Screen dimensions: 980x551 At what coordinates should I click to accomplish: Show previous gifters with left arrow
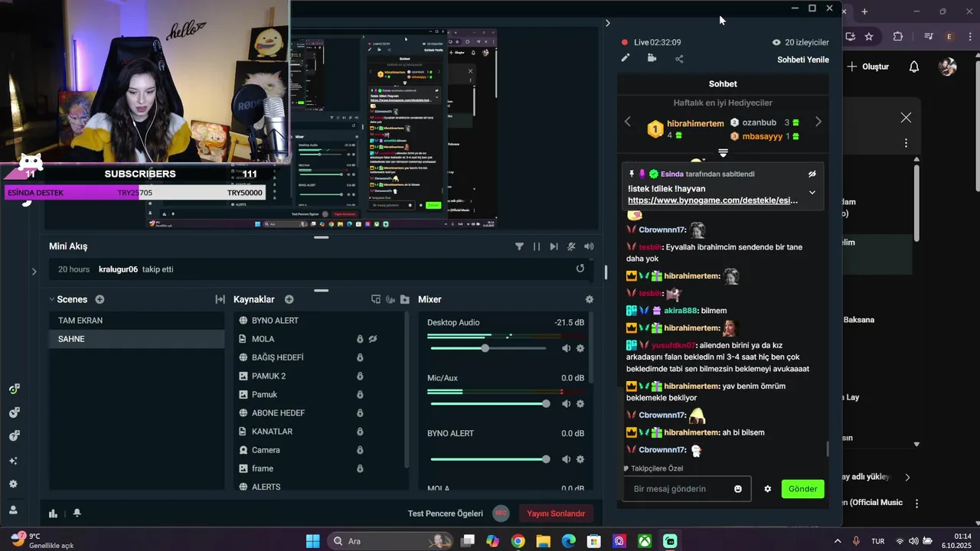[628, 122]
